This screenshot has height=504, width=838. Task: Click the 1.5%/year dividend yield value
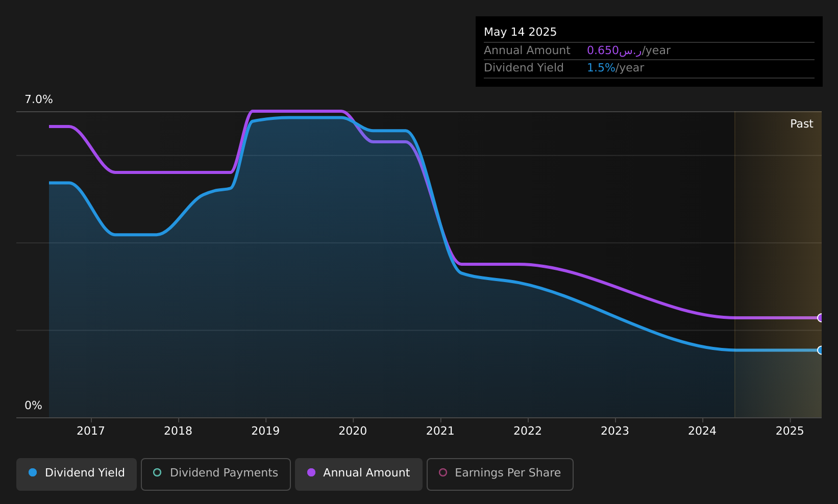coord(615,68)
